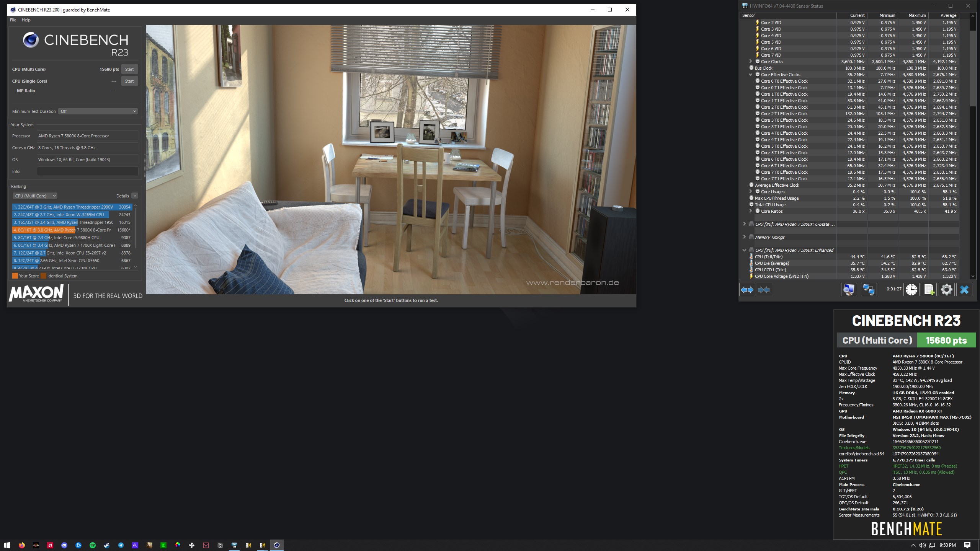Open HWiNFO monitor with magnifier icon

click(x=849, y=290)
